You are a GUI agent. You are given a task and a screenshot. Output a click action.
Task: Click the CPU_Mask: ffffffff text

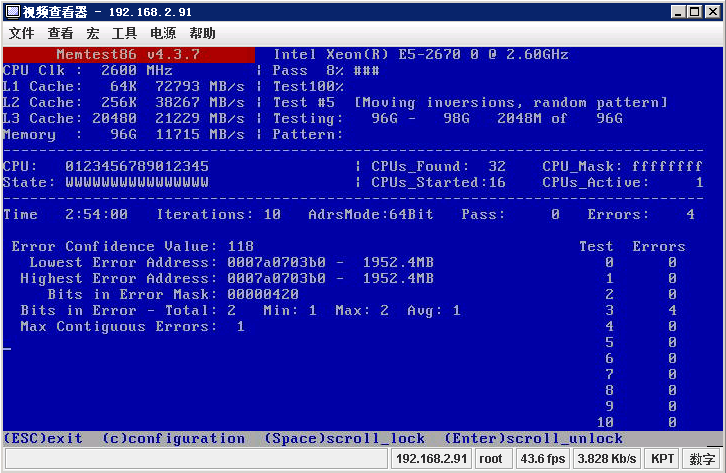pos(622,166)
